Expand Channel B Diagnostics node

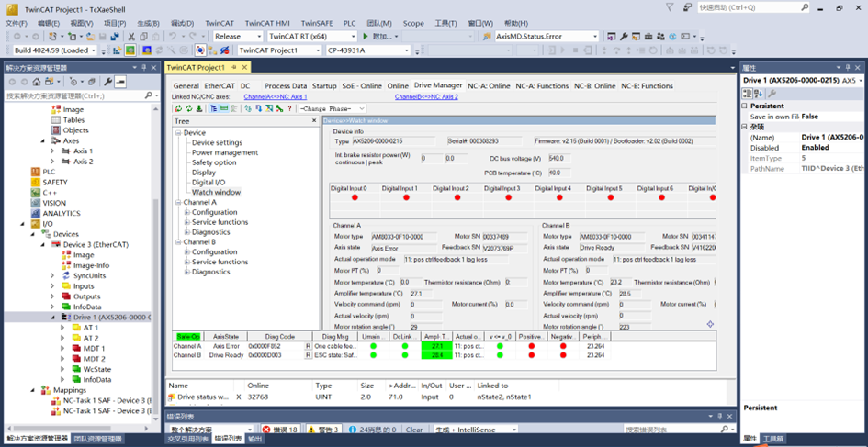(187, 273)
